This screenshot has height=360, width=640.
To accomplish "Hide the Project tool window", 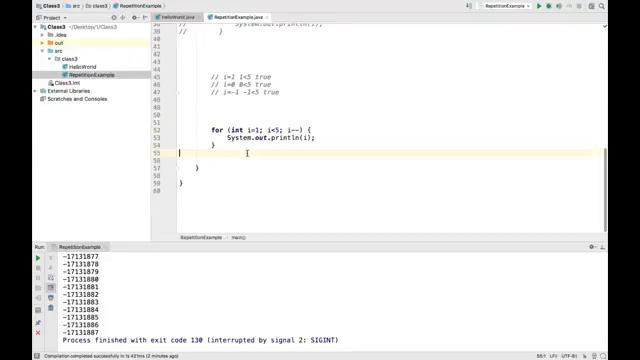I will point(145,18).
